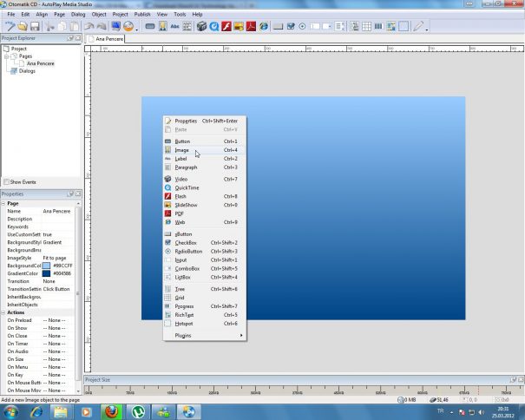525x420 pixels.
Task: Add a RichText object from the toolbar
Action: coord(391,26)
